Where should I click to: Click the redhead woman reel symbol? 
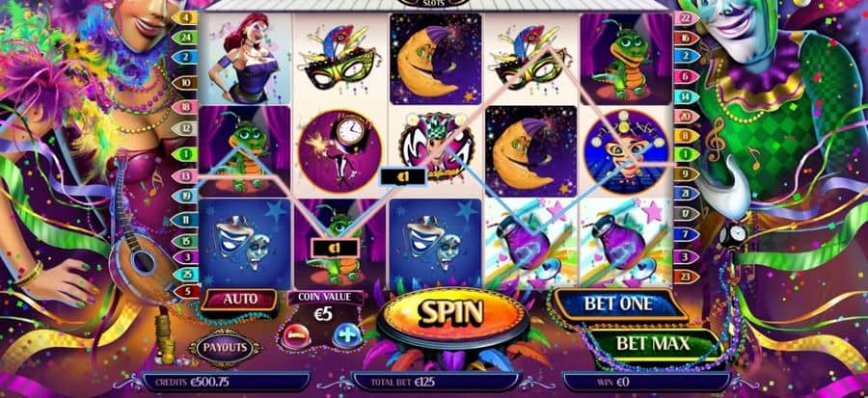coord(245,59)
